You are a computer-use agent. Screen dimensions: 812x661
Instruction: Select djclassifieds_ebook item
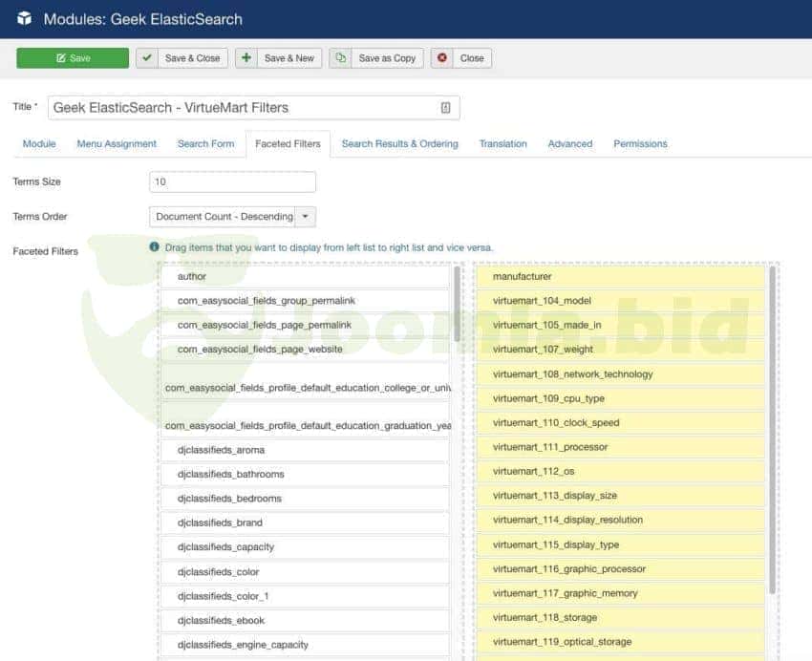305,620
